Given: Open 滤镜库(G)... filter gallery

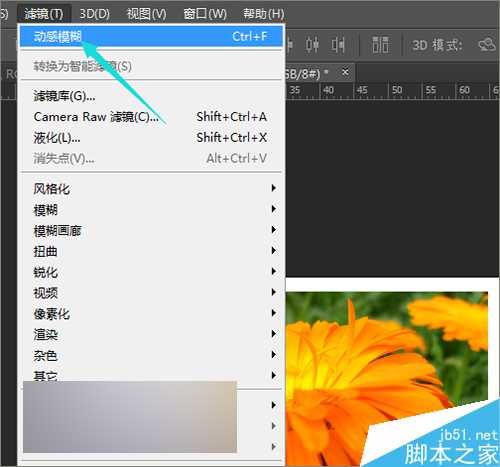Looking at the screenshot, I should [x=151, y=96].
